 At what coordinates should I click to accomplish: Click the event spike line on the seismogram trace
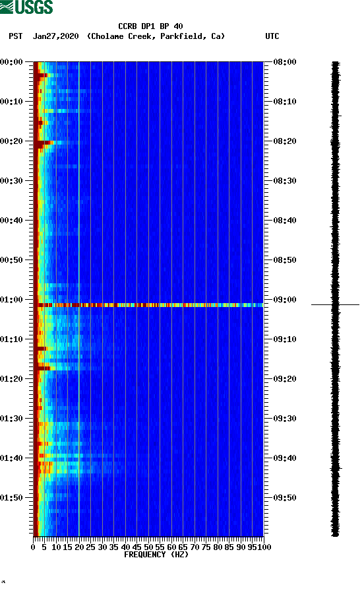[x=335, y=304]
